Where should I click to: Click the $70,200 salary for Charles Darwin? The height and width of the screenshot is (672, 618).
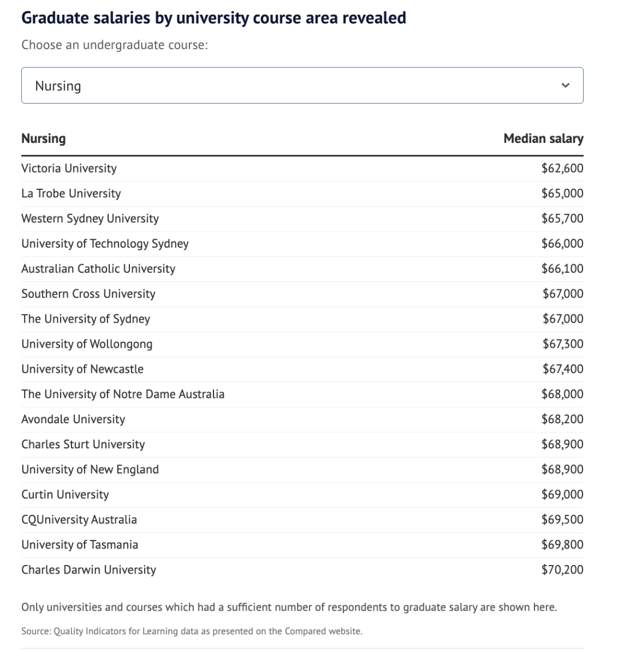pos(562,570)
